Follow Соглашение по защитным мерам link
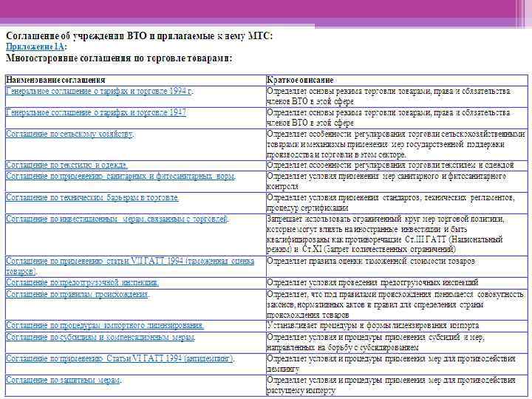Image resolution: width=532 pixels, height=399 pixels. click(x=64, y=380)
